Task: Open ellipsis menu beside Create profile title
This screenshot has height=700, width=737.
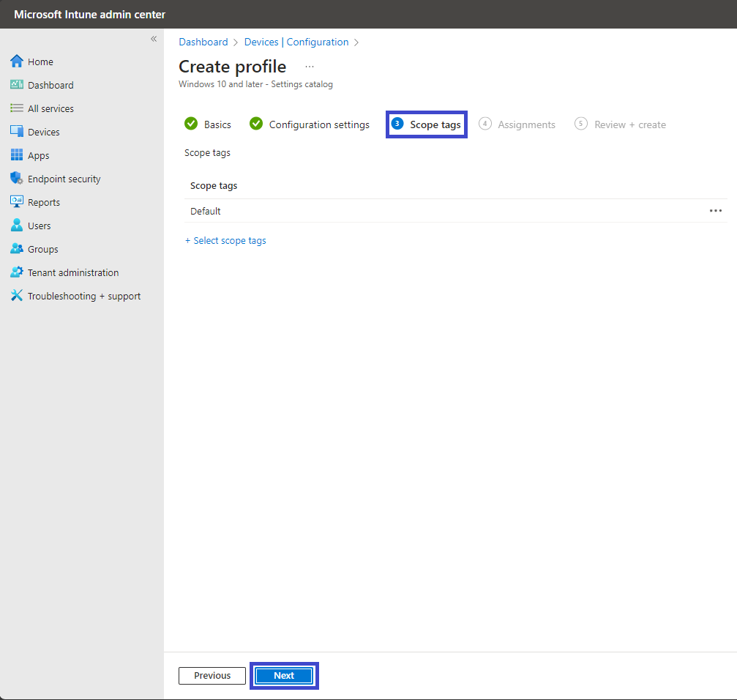Action: click(x=310, y=67)
